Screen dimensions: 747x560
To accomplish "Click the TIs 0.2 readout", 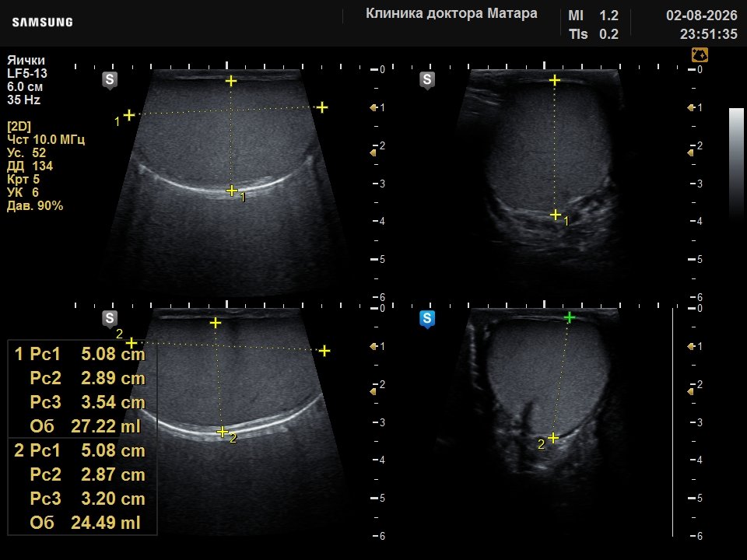I will coord(593,34).
